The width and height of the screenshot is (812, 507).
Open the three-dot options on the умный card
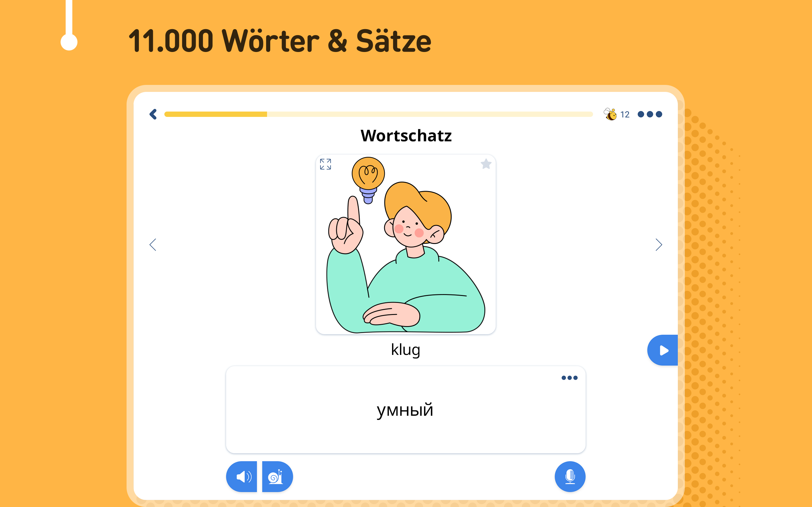569,378
